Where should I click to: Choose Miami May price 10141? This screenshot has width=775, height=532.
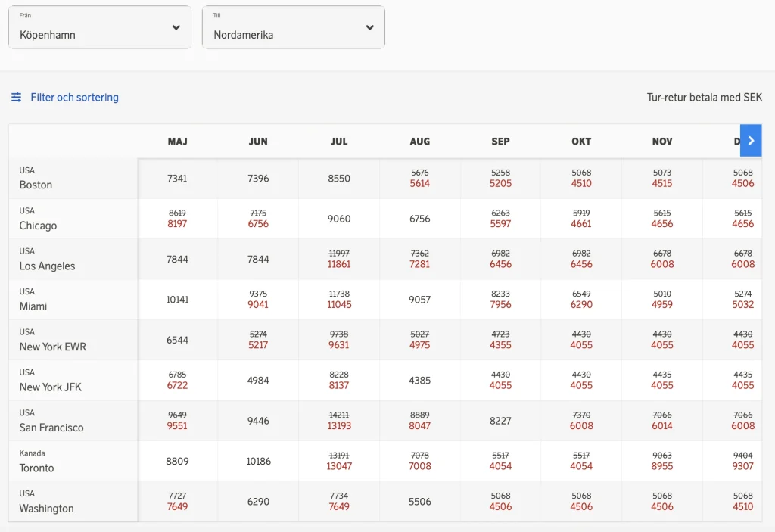(177, 300)
